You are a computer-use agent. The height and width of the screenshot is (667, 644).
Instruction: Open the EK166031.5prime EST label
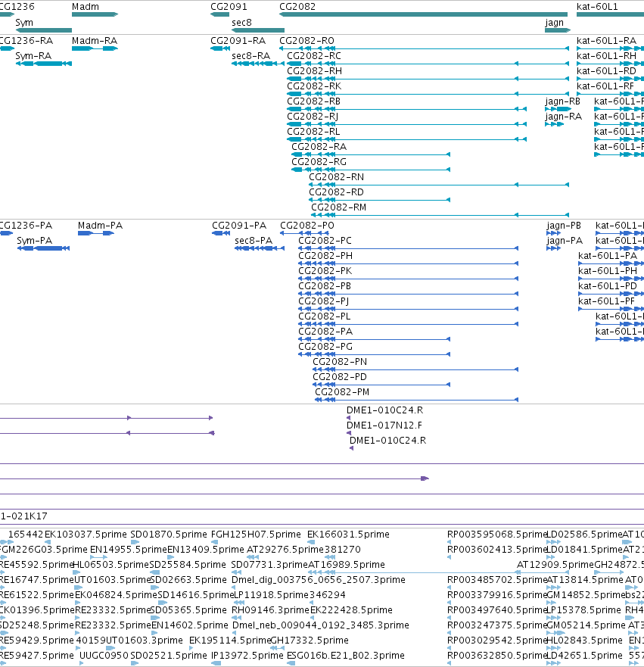349,535
